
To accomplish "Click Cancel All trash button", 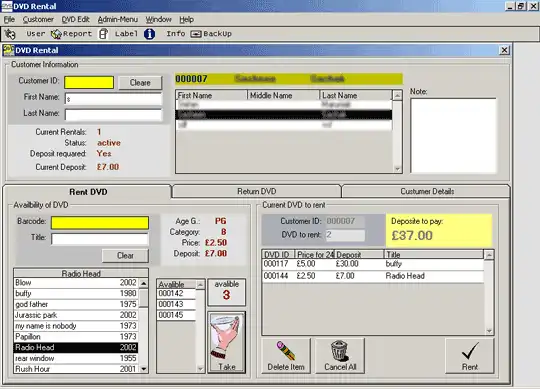I will (340, 356).
